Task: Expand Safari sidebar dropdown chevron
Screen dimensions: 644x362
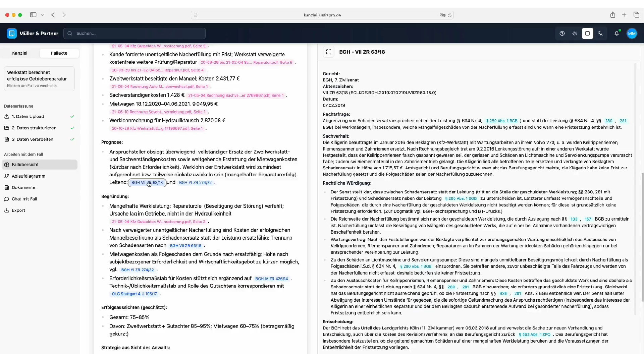Action: [x=43, y=15]
